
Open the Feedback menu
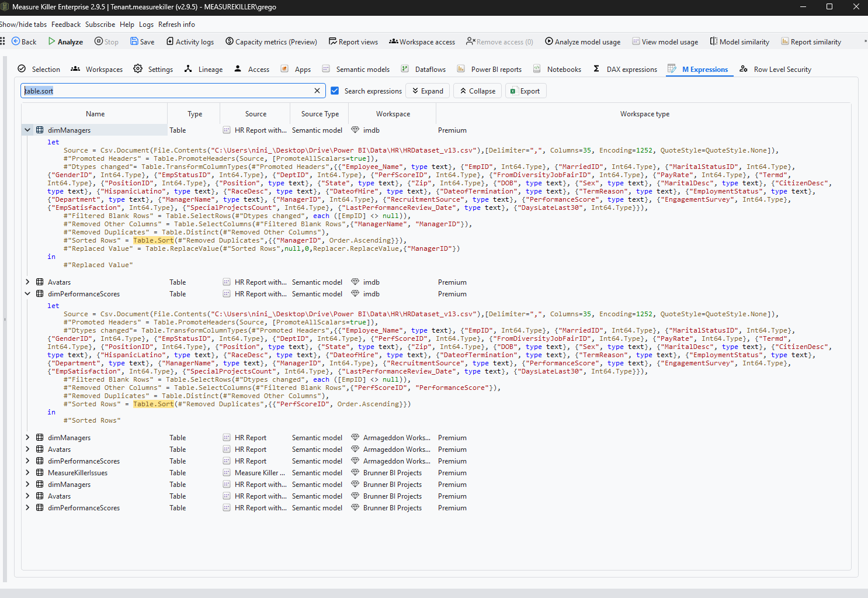[66, 25]
